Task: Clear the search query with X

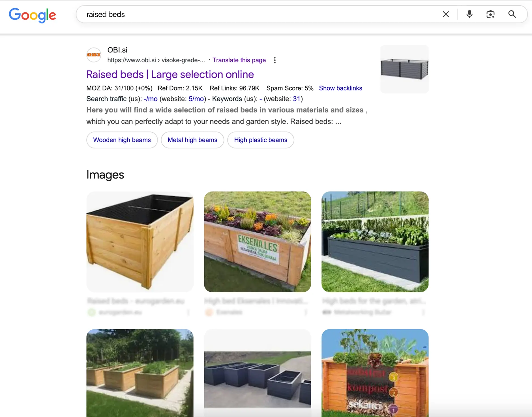Action: (x=446, y=14)
